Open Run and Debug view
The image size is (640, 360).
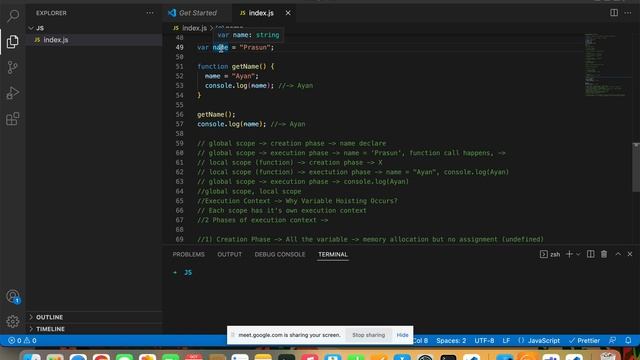[x=13, y=93]
